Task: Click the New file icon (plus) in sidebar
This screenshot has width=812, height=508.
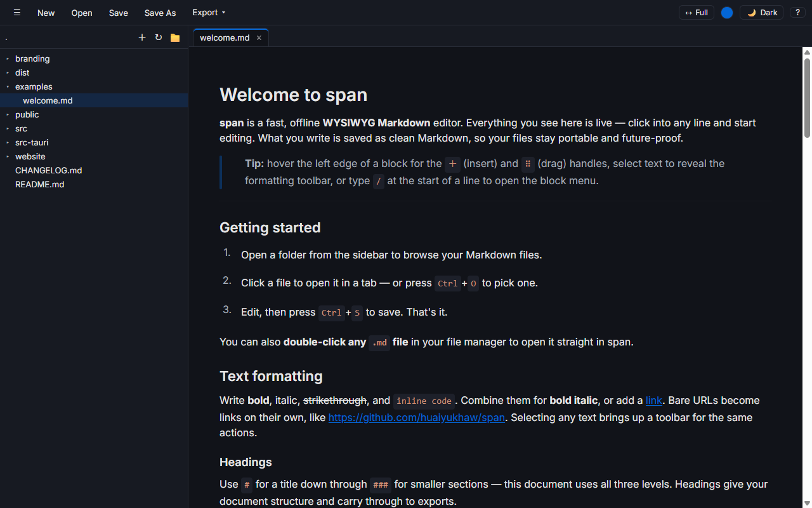Action: coord(142,37)
